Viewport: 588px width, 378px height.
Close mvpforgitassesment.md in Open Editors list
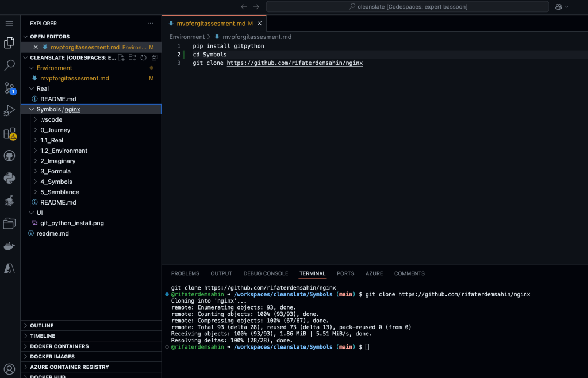(x=36, y=47)
